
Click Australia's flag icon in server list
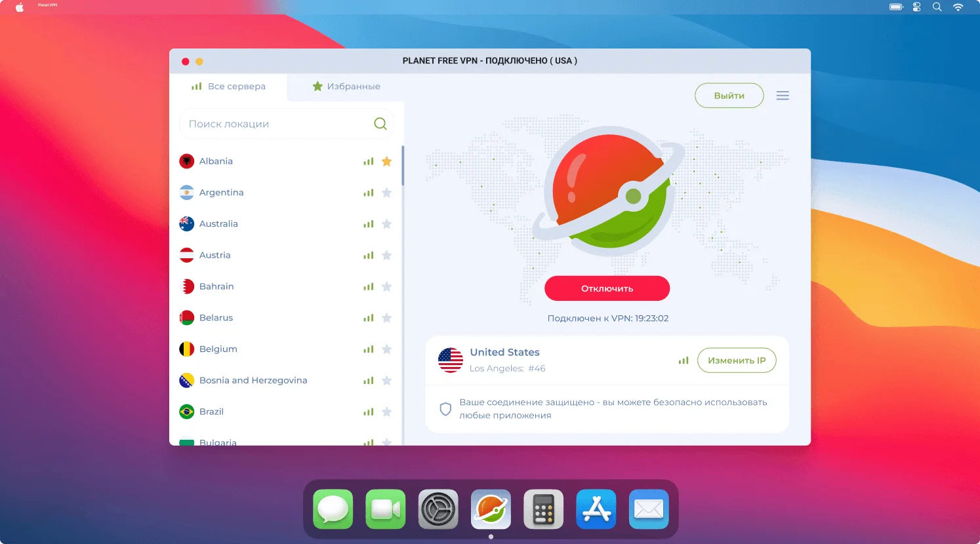[186, 223]
